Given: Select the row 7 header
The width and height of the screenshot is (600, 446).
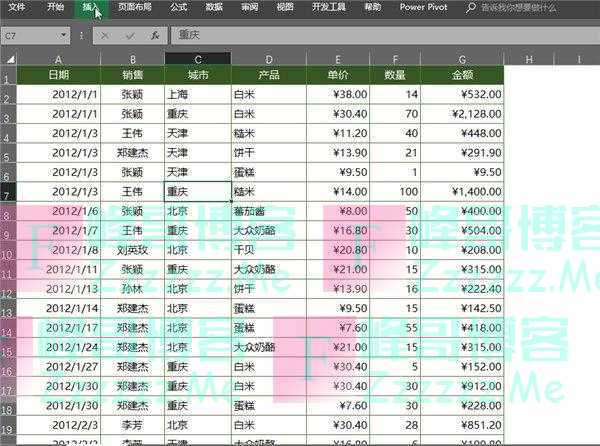Looking at the screenshot, I should coord(8,191).
